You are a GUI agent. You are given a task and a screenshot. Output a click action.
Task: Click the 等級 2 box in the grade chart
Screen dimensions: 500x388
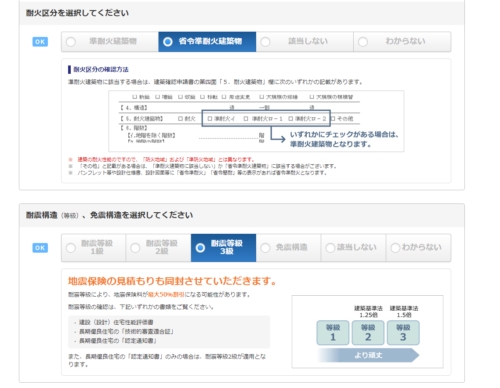click(x=368, y=333)
